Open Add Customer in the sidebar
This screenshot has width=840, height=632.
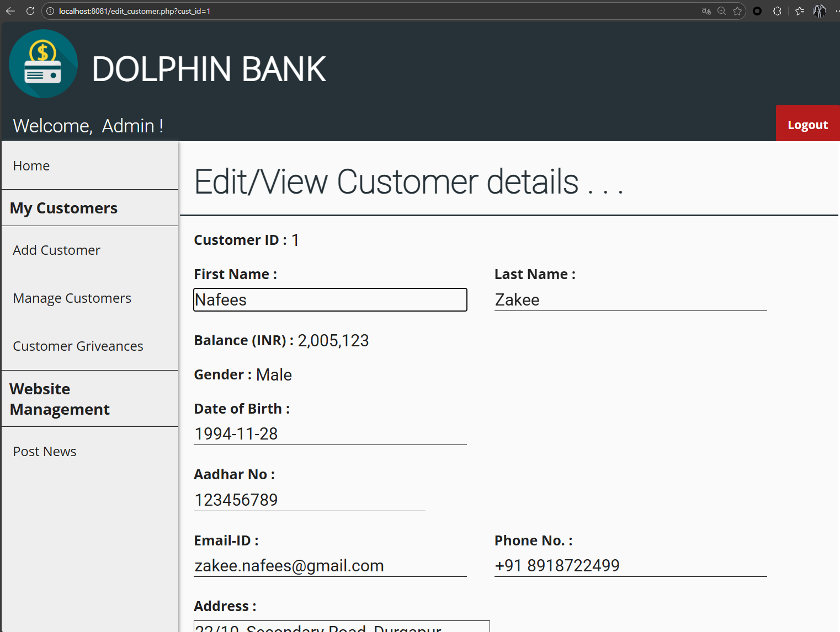click(x=56, y=250)
